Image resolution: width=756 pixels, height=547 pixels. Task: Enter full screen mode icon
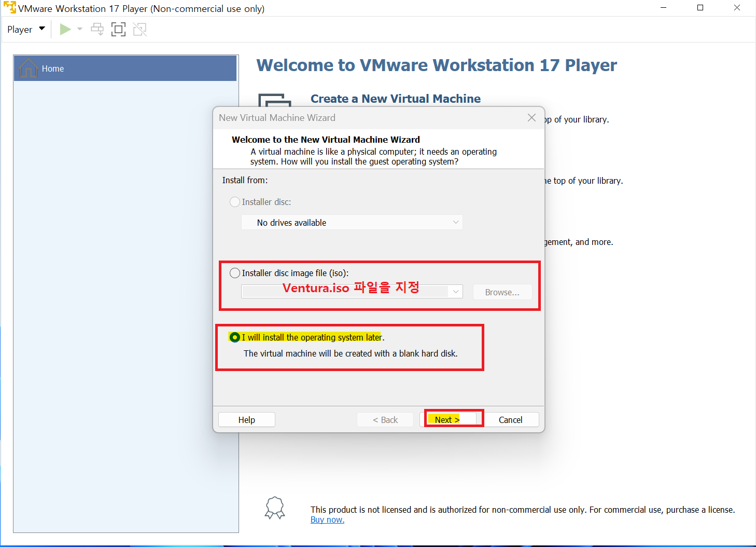(118, 30)
